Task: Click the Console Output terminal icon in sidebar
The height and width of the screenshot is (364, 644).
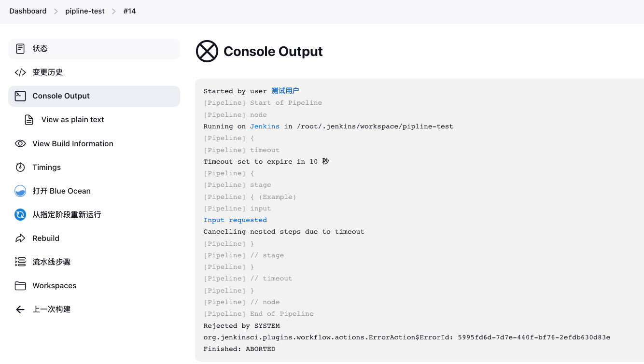Action: pos(20,96)
